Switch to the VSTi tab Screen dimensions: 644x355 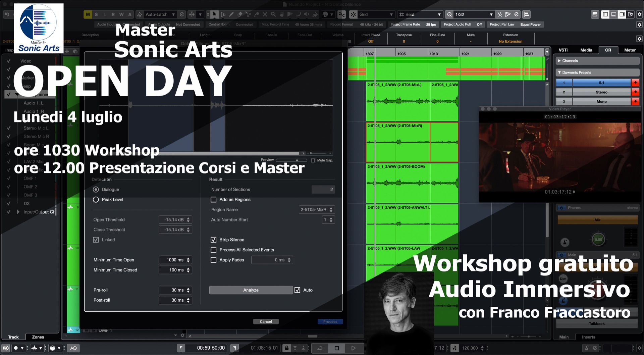tap(563, 50)
